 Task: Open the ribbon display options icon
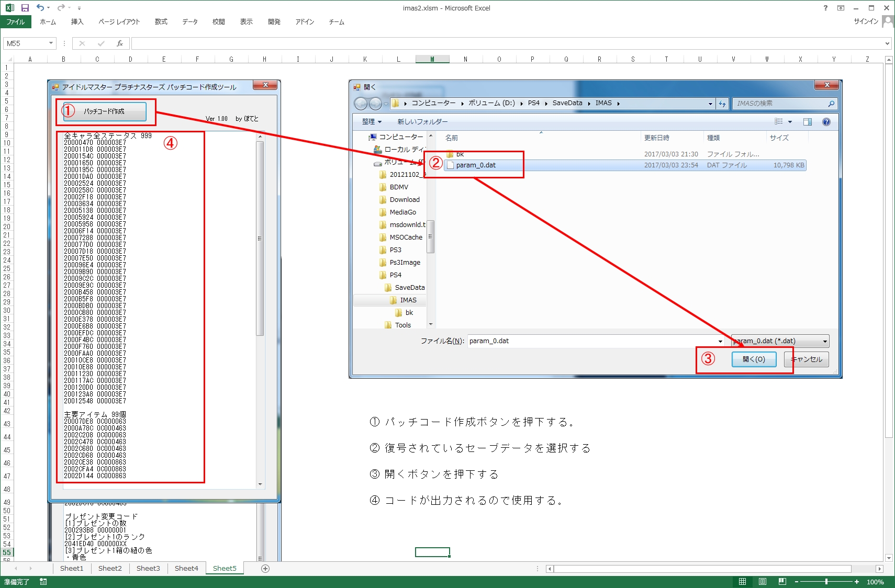coord(841,8)
